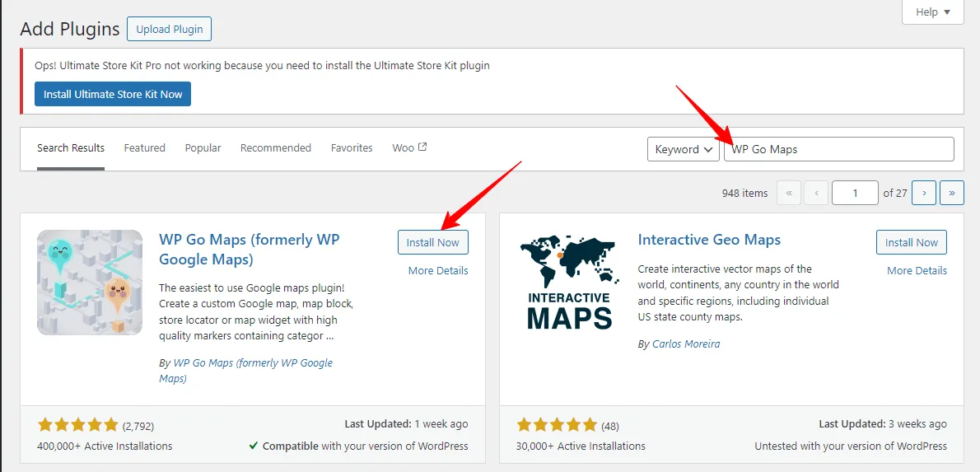Click the current page number field

[x=855, y=194]
